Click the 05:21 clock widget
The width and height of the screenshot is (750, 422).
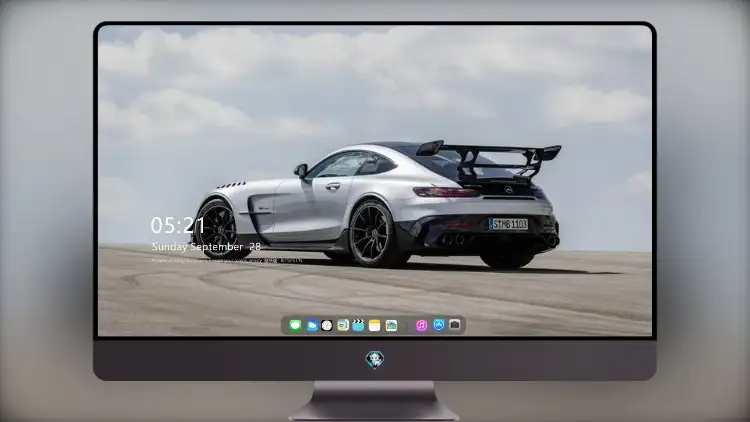(177, 225)
